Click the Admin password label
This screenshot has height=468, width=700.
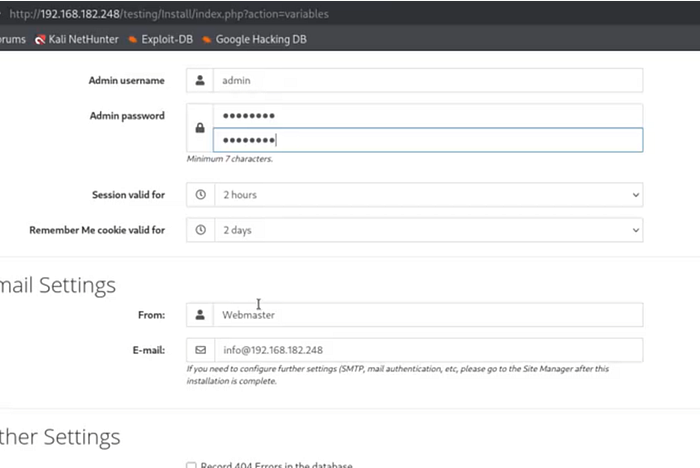[x=127, y=116]
